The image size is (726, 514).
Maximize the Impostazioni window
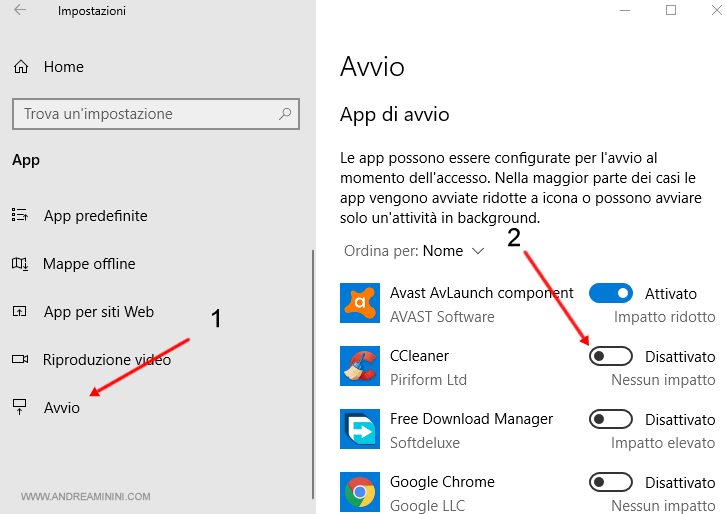671,10
